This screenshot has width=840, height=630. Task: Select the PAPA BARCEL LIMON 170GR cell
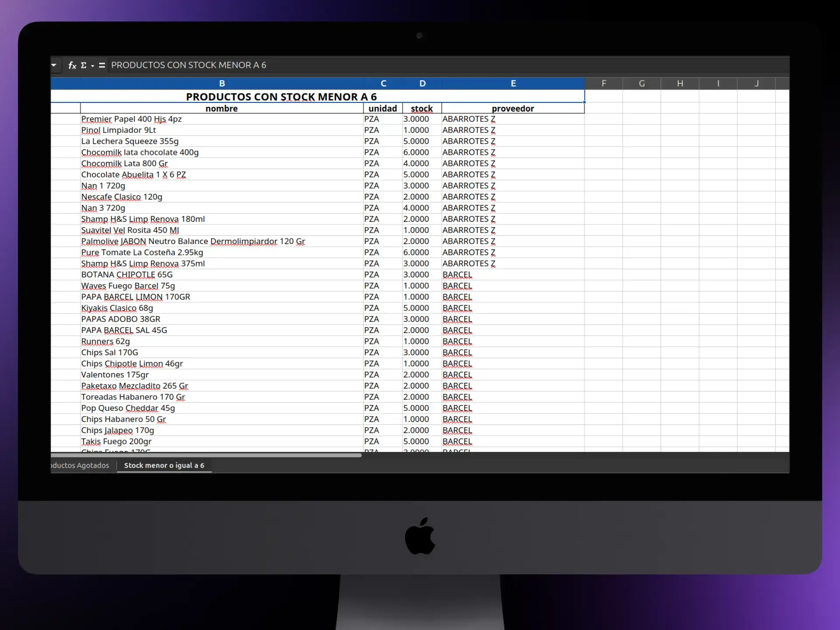point(222,297)
